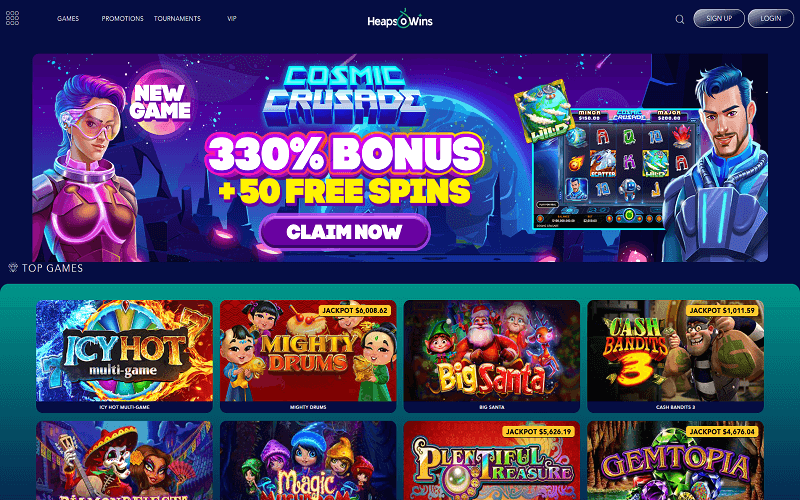The height and width of the screenshot is (500, 800).
Task: Open the VIP page
Action: 232,18
